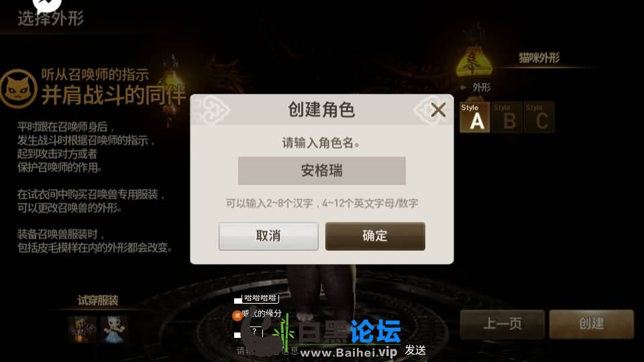Open the Messenger chat bubble icon

point(47,4)
